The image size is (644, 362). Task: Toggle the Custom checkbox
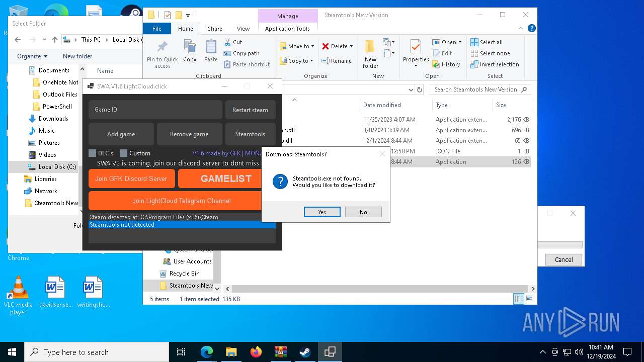pos(124,153)
